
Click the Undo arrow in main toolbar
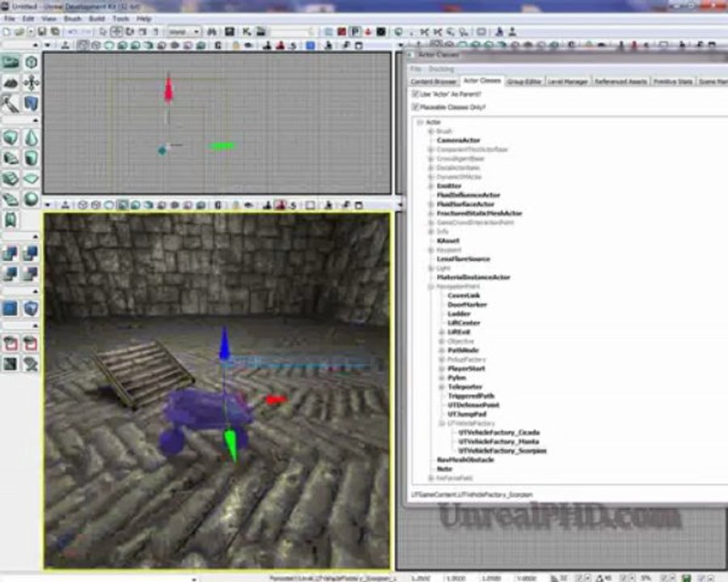[x=73, y=32]
